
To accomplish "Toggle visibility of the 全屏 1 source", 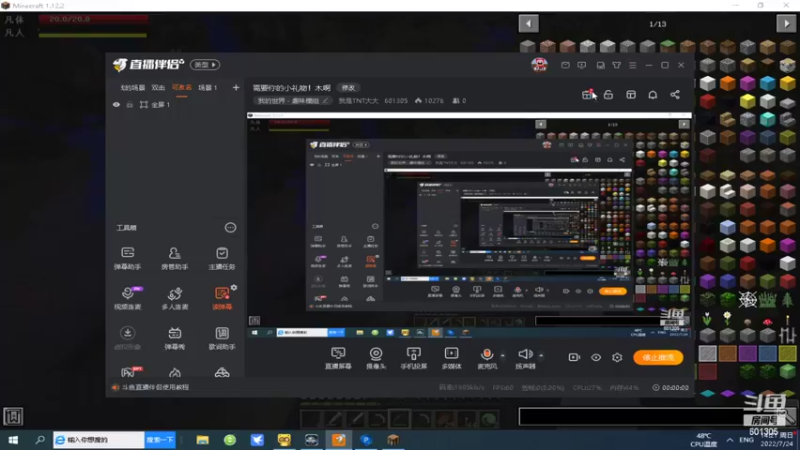I will tap(116, 105).
